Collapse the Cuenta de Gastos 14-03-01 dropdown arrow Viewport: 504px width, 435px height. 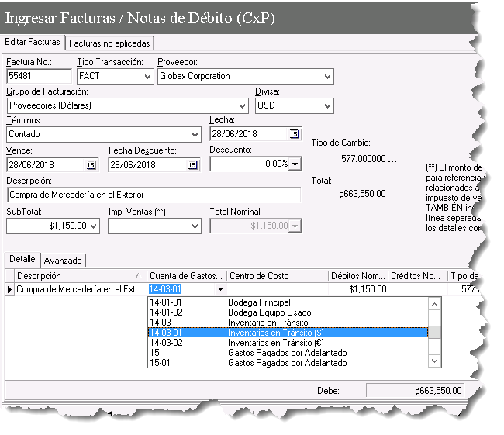click(x=220, y=289)
